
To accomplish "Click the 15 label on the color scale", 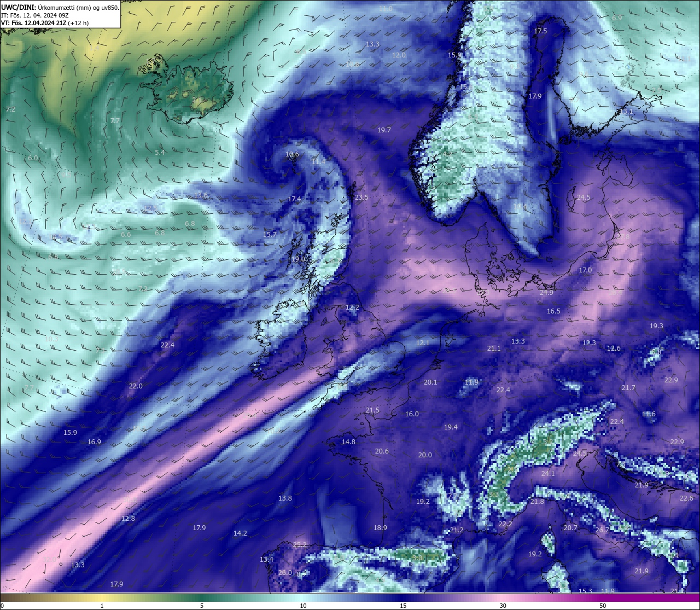I will (x=403, y=606).
